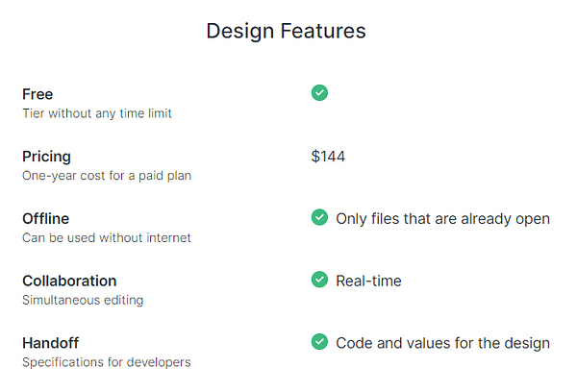This screenshot has width=577, height=392.
Task: Select the Free feature label
Action: 38,94
